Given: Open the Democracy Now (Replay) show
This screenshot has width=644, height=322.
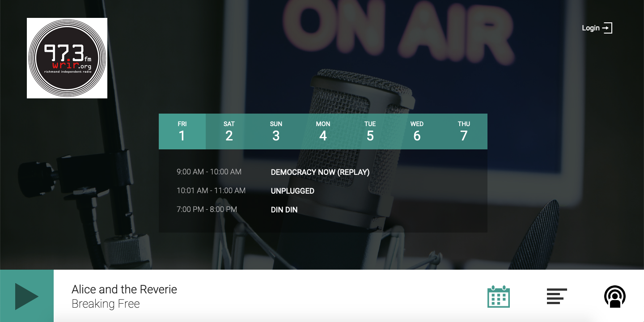Looking at the screenshot, I should click(320, 172).
